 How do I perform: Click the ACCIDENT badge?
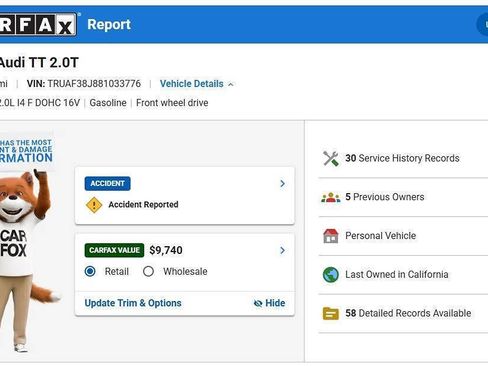pyautogui.click(x=107, y=184)
